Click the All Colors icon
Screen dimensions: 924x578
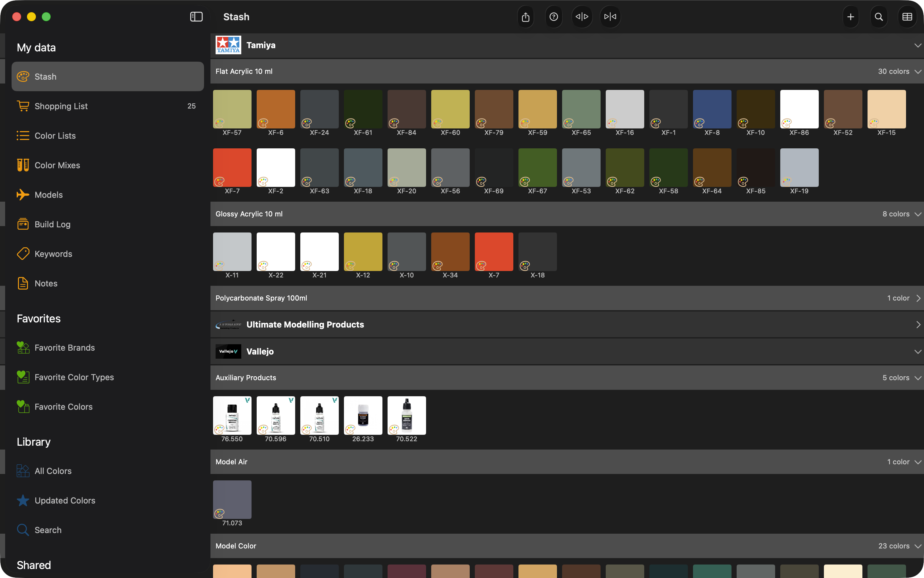click(x=23, y=470)
